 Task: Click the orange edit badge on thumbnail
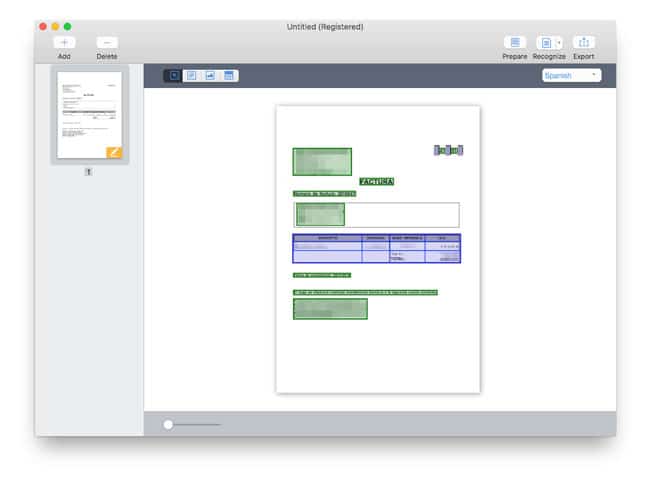(114, 152)
